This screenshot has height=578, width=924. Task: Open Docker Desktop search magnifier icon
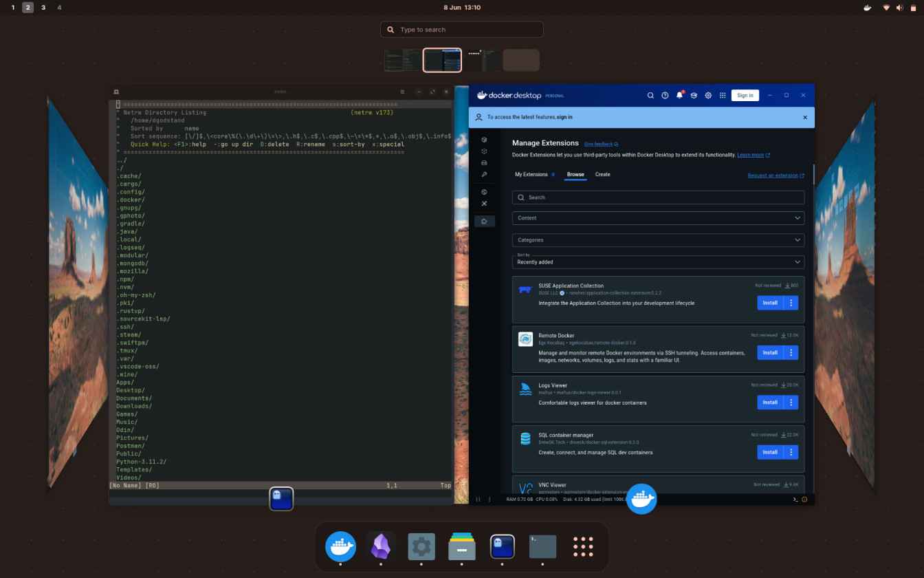pyautogui.click(x=650, y=96)
